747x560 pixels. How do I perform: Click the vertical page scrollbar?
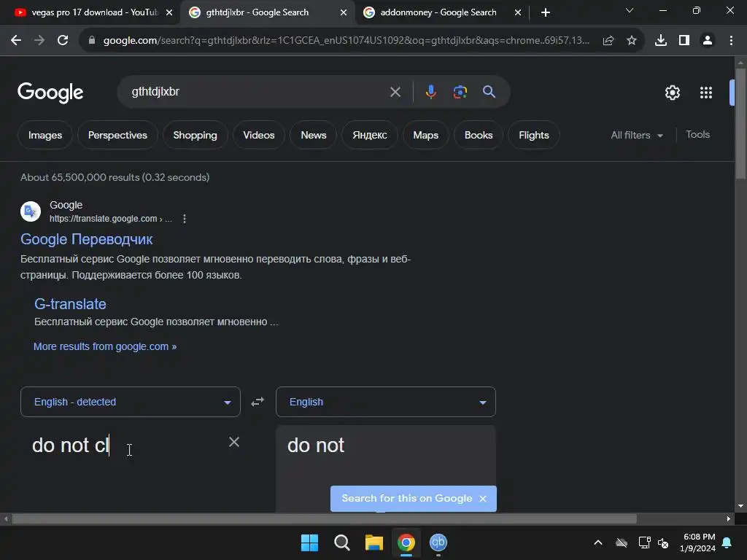click(x=740, y=124)
